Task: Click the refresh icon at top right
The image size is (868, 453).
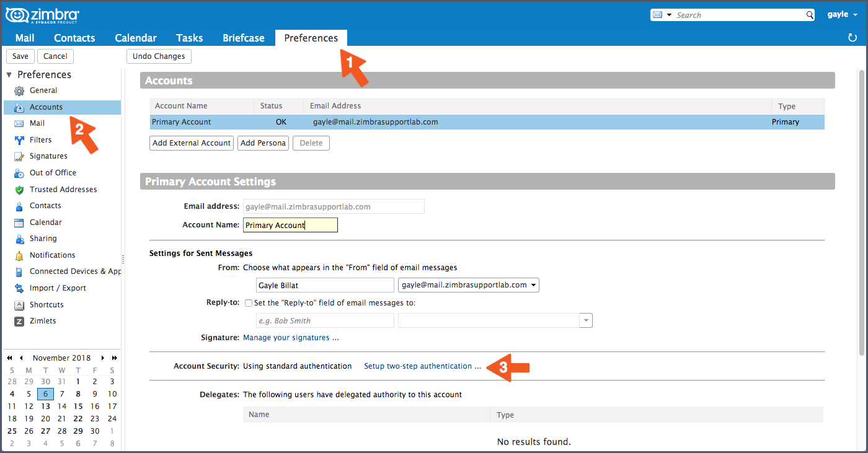Action: point(852,38)
